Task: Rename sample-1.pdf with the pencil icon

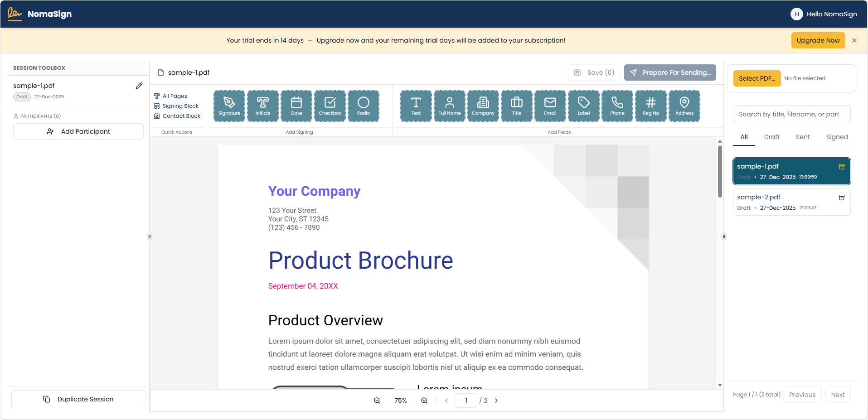Action: click(139, 85)
